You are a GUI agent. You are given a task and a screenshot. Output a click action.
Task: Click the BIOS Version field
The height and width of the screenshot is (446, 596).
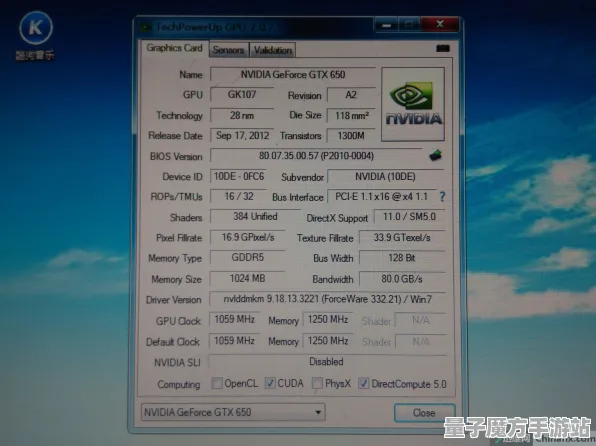[x=316, y=156]
